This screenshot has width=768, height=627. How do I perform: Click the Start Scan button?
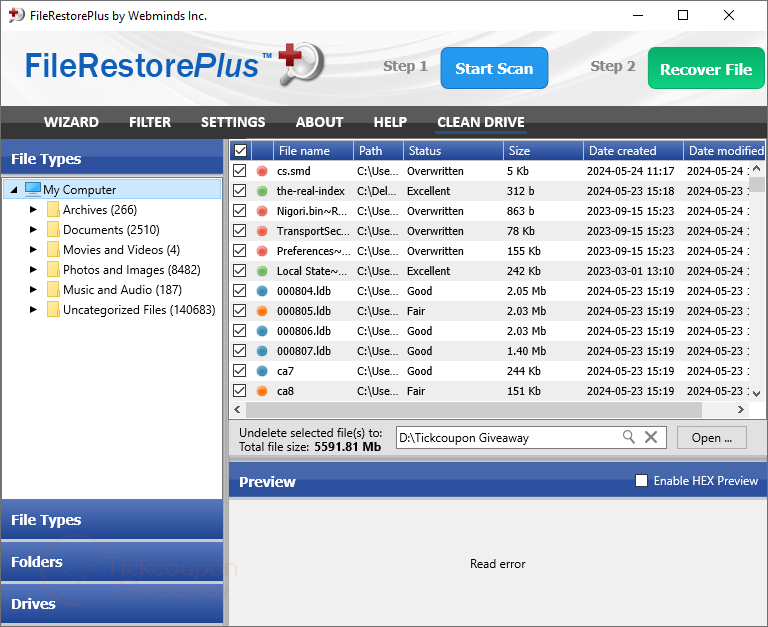click(494, 68)
